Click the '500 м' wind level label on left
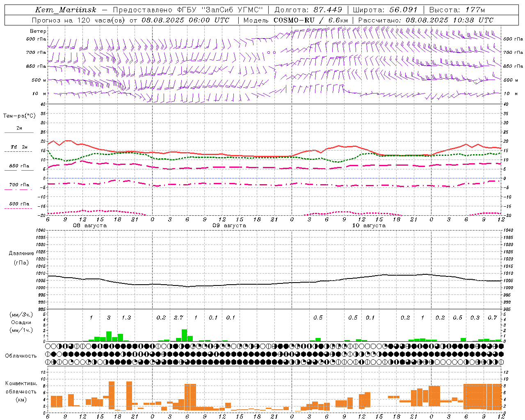Viewport: 525px width, 420px height. (39, 80)
